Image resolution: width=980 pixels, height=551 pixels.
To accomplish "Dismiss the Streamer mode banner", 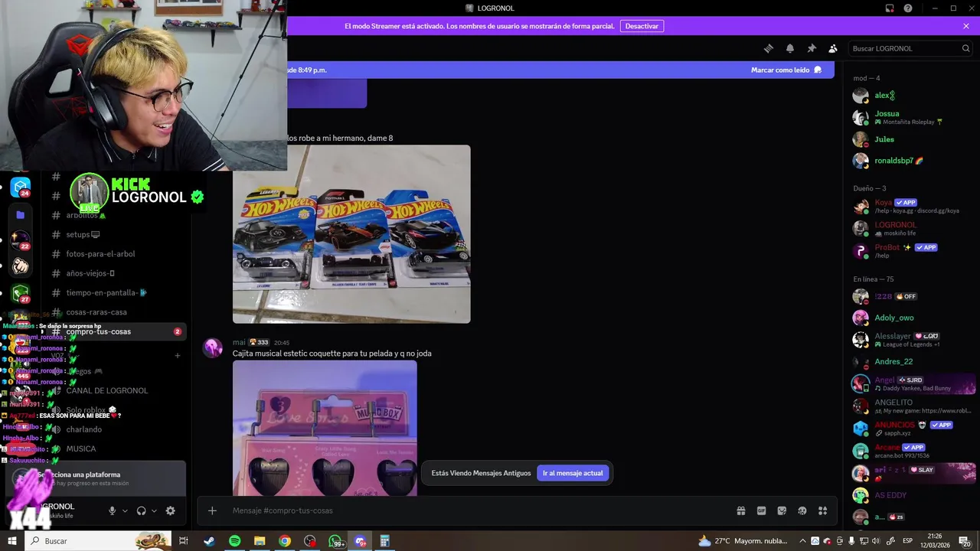I will tap(966, 26).
